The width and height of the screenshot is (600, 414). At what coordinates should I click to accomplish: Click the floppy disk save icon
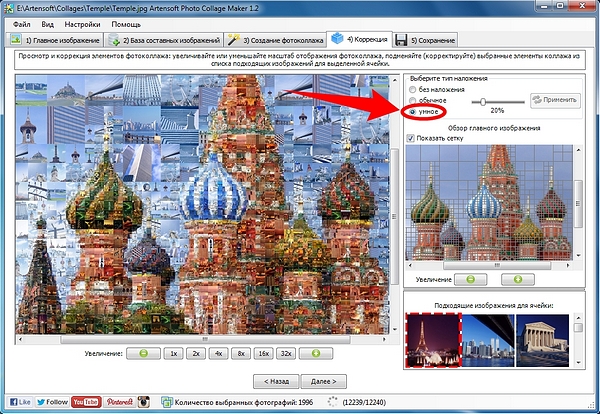401,40
